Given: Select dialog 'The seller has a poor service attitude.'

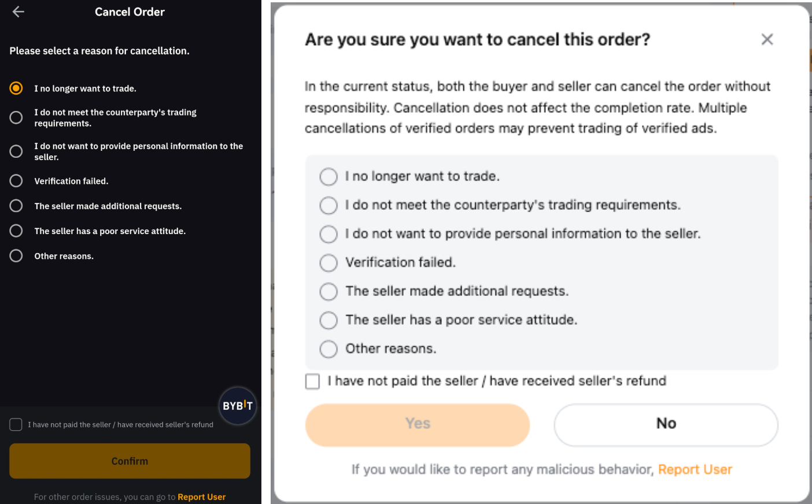Looking at the screenshot, I should click(329, 320).
